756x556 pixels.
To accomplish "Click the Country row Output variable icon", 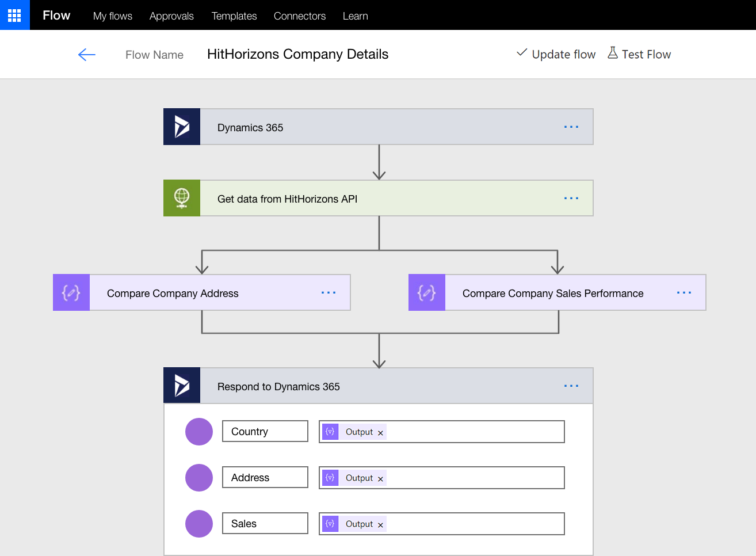I will tap(330, 432).
